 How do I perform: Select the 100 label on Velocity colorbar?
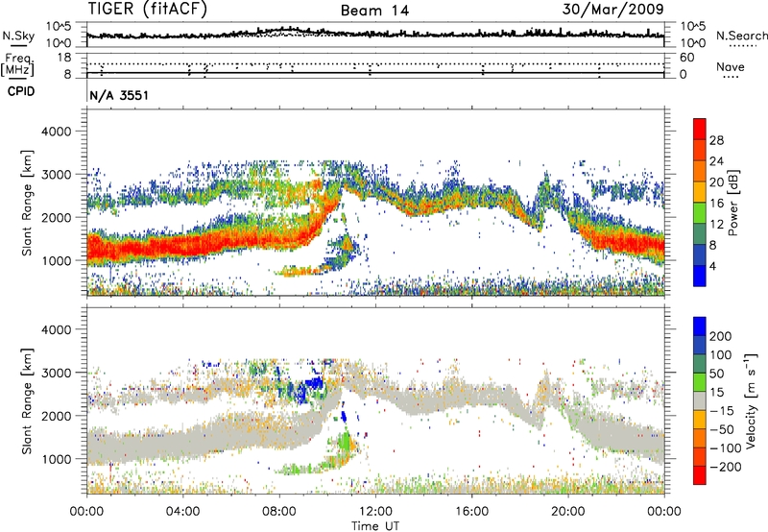(721, 355)
